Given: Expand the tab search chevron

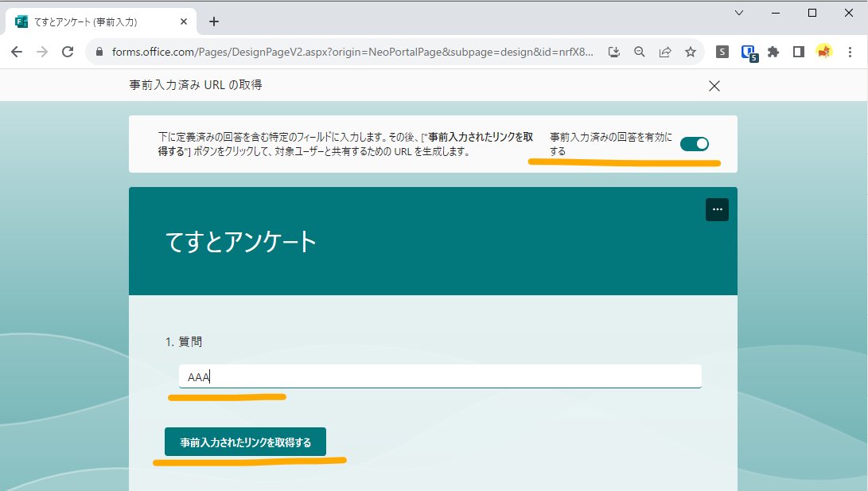Looking at the screenshot, I should click(739, 13).
